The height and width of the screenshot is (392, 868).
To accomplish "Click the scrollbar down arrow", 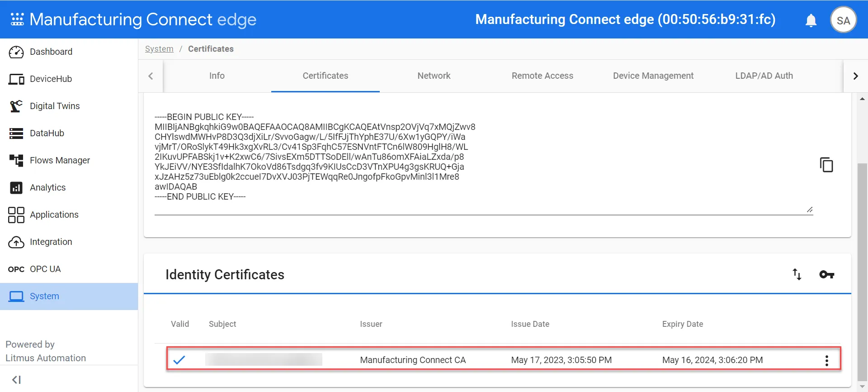I will pyautogui.click(x=862, y=387).
